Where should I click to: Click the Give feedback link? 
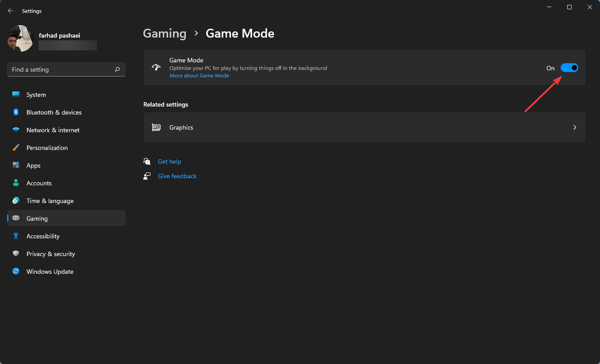point(177,176)
